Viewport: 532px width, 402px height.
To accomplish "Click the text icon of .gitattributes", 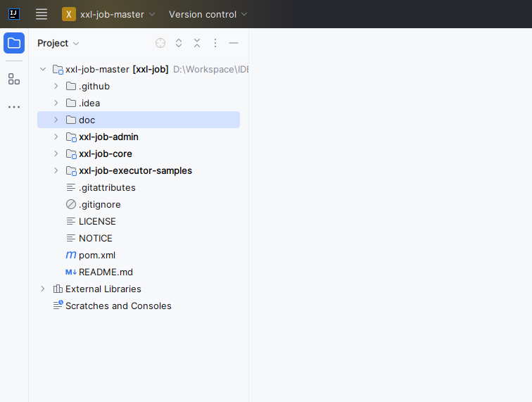I will coord(71,187).
